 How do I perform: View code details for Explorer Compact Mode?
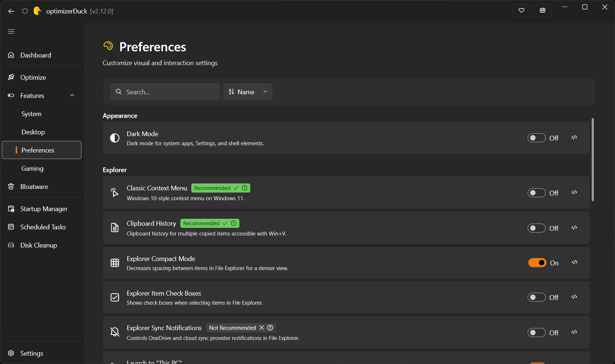click(575, 262)
